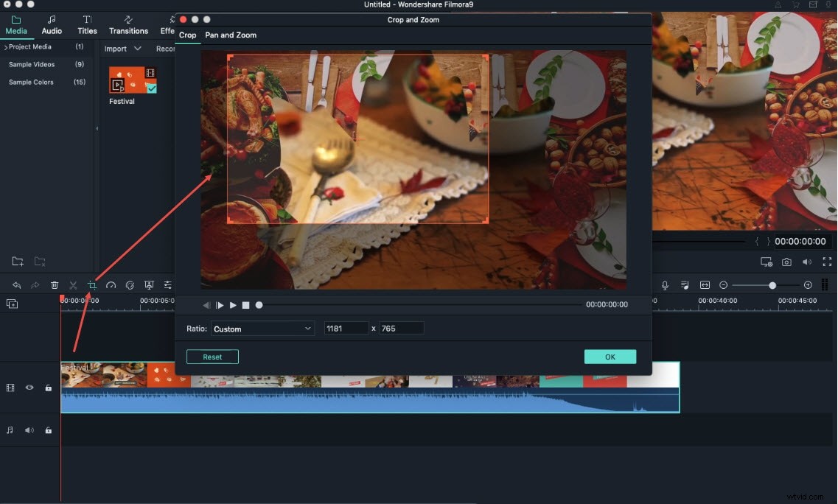Open the Speed control icon
838x504 pixels.
(x=111, y=284)
